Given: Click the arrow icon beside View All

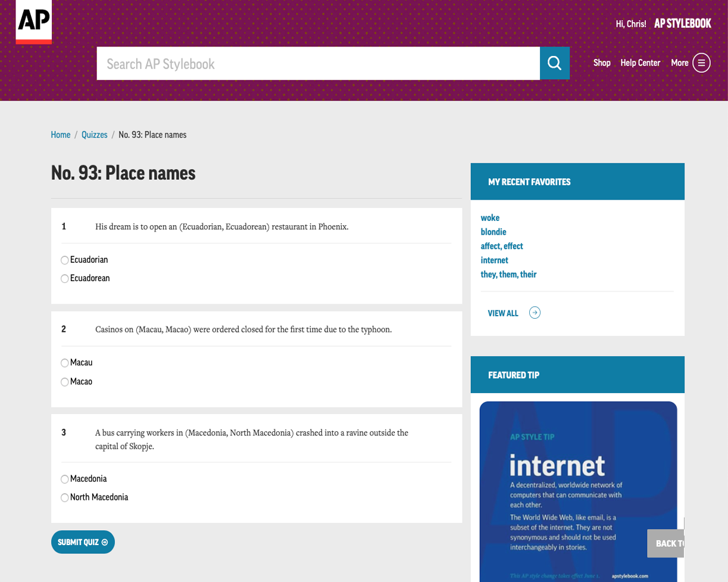Looking at the screenshot, I should [535, 313].
